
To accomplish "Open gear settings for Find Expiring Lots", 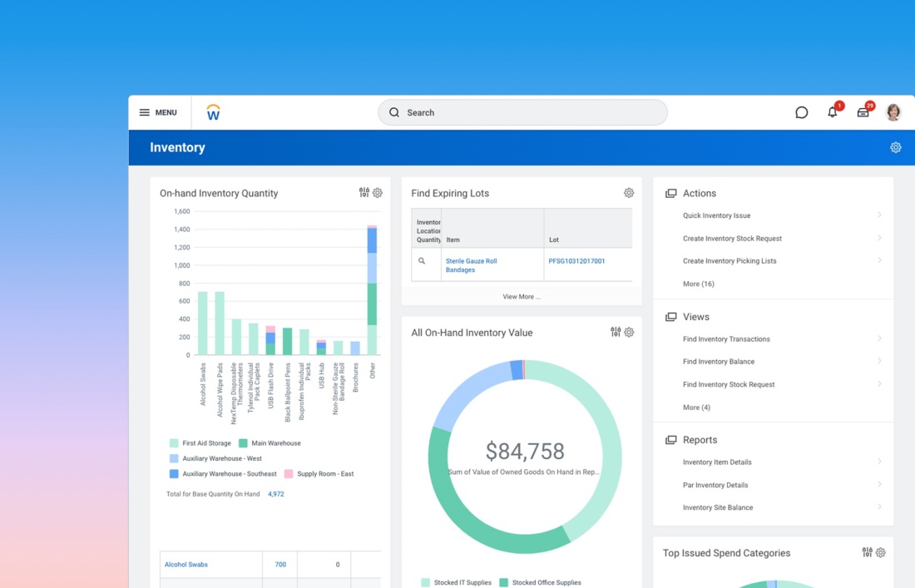I will tap(629, 193).
